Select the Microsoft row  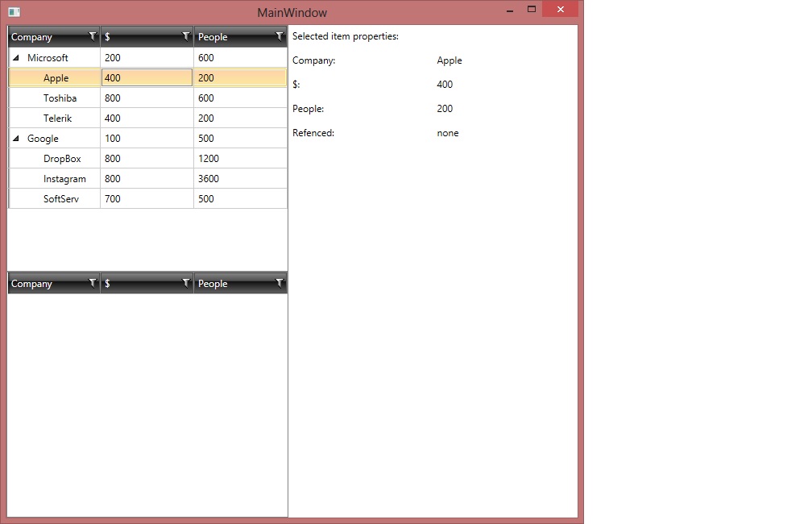(147, 57)
